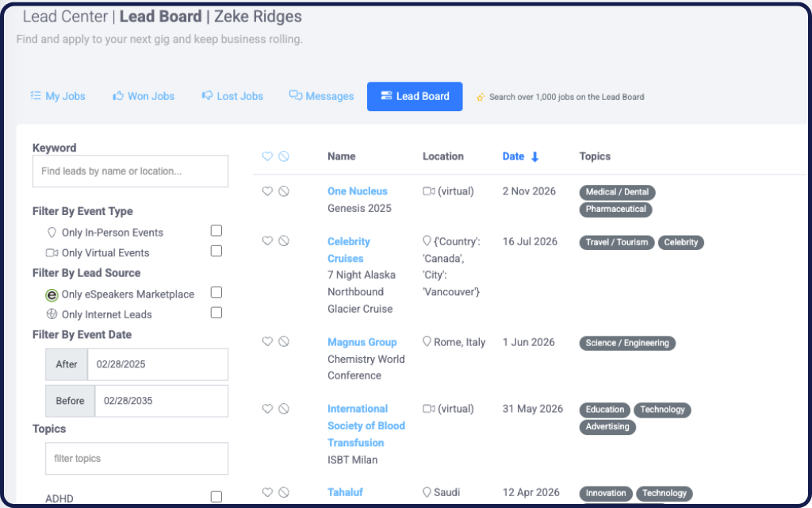Hide the Magnus Group lead ban icon
The image size is (812, 508).
click(x=284, y=341)
